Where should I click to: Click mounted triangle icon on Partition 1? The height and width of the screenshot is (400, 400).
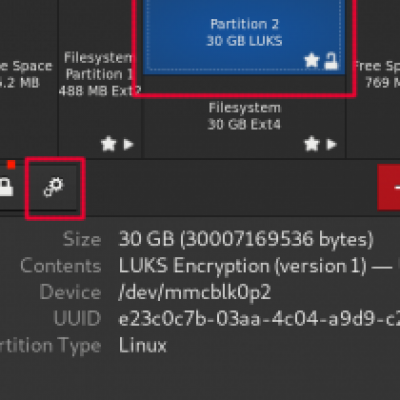[x=128, y=144]
